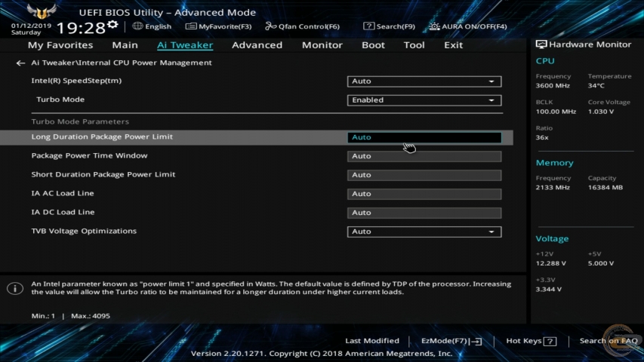Click the Short Duration Package Power Limit field
The image size is (644, 362).
[424, 175]
